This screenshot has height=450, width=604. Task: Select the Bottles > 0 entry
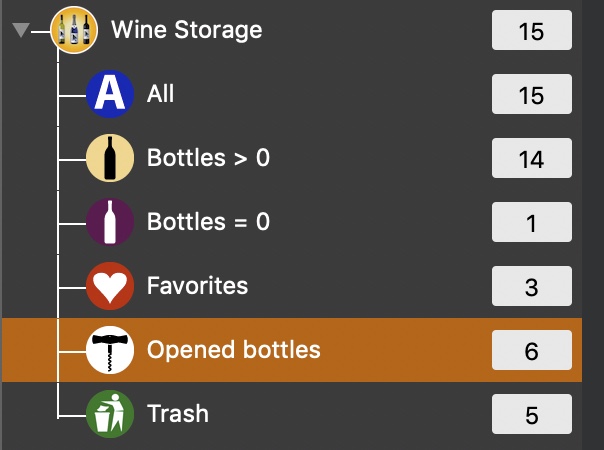point(208,158)
